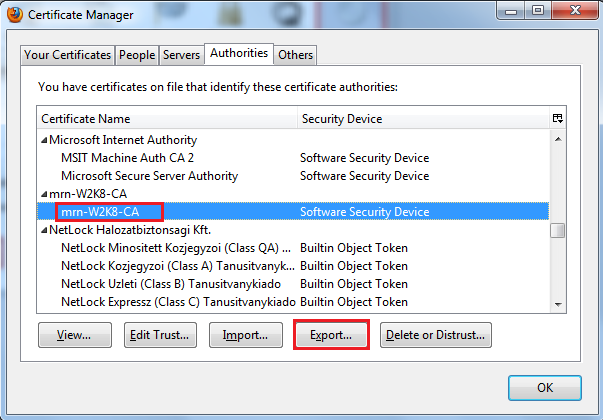Click the Import... button

click(x=246, y=335)
